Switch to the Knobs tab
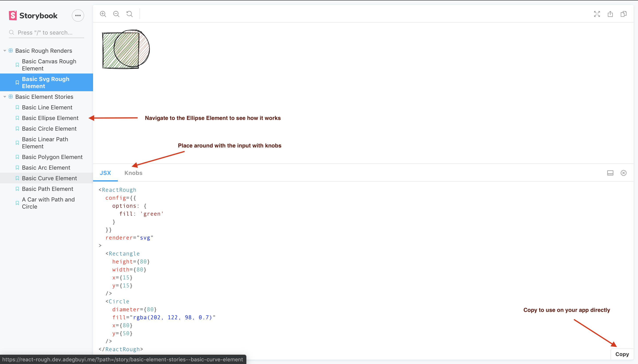638x364 pixels. click(x=133, y=173)
